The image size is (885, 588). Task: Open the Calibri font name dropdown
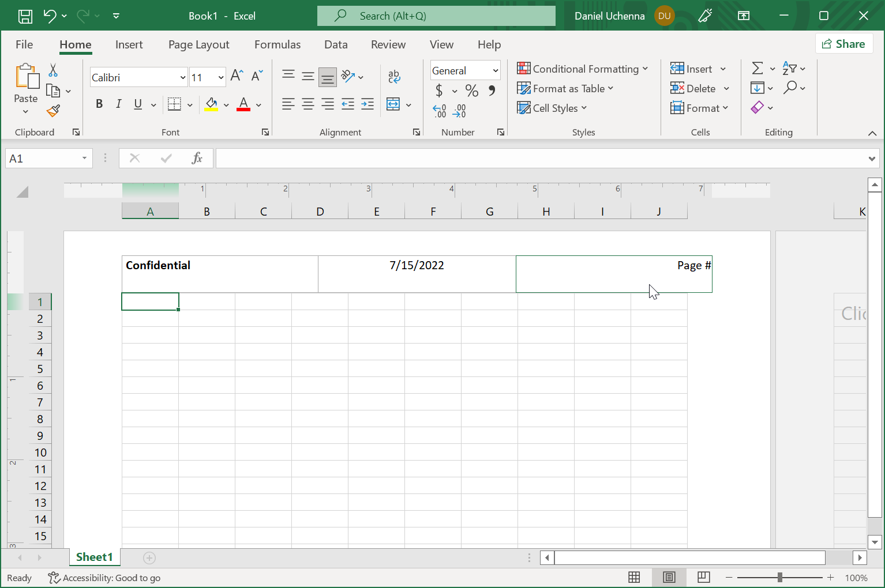point(182,77)
